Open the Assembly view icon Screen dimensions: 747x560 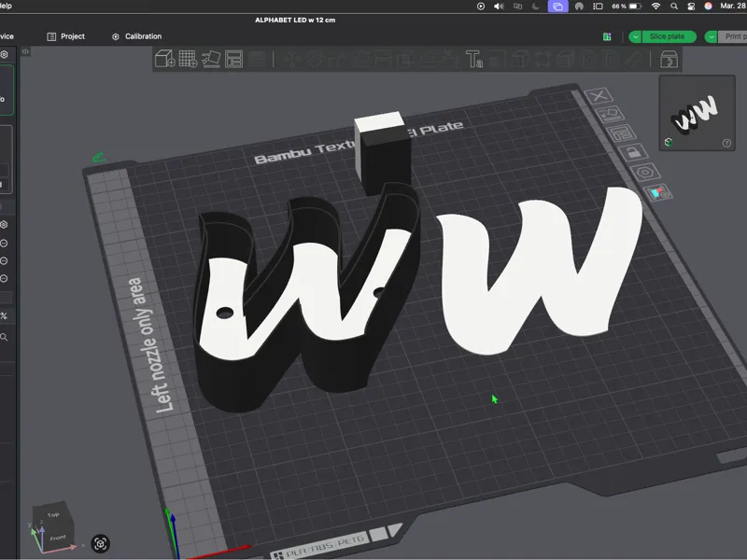coord(669,60)
